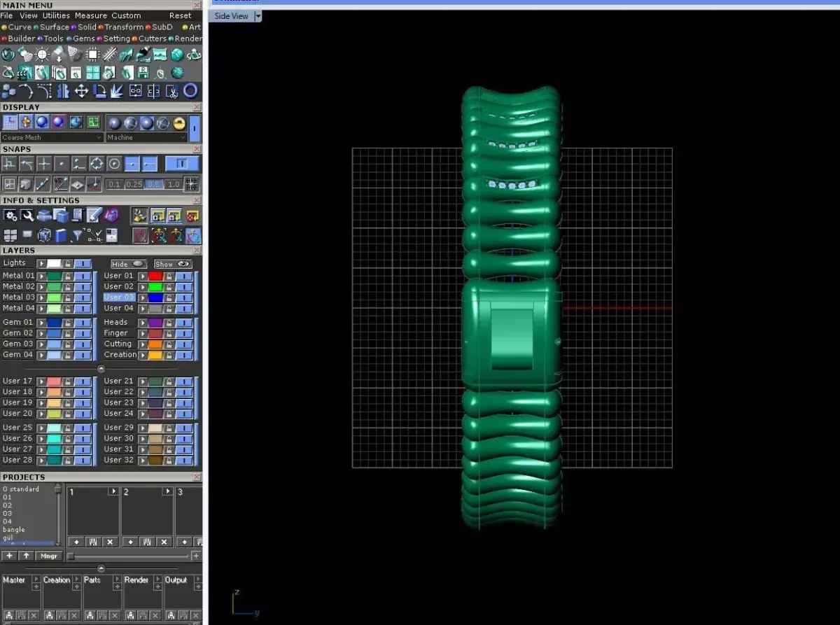Click the blue book help icon
840x625 pixels.
click(x=61, y=235)
